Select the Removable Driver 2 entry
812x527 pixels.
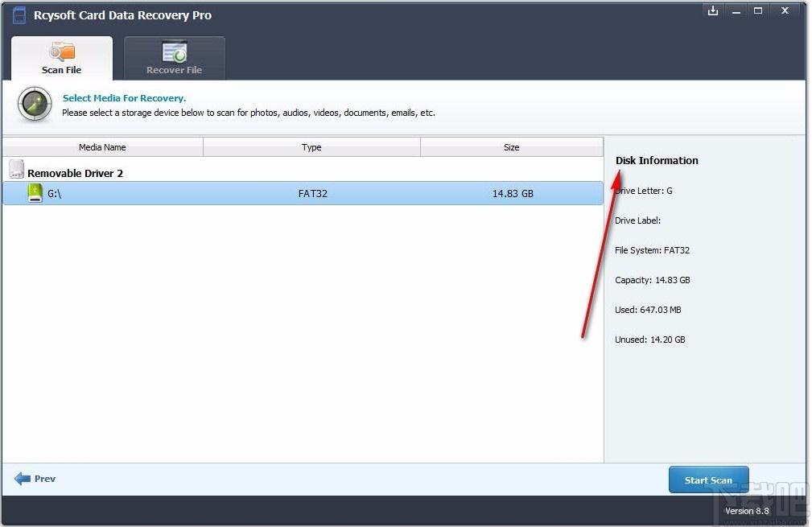[75, 174]
